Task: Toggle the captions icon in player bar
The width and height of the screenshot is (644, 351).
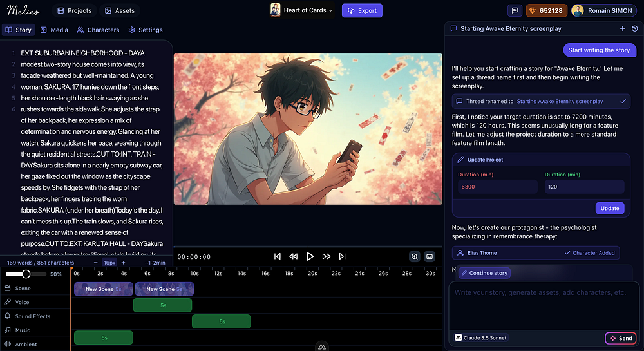Action: [x=429, y=256]
